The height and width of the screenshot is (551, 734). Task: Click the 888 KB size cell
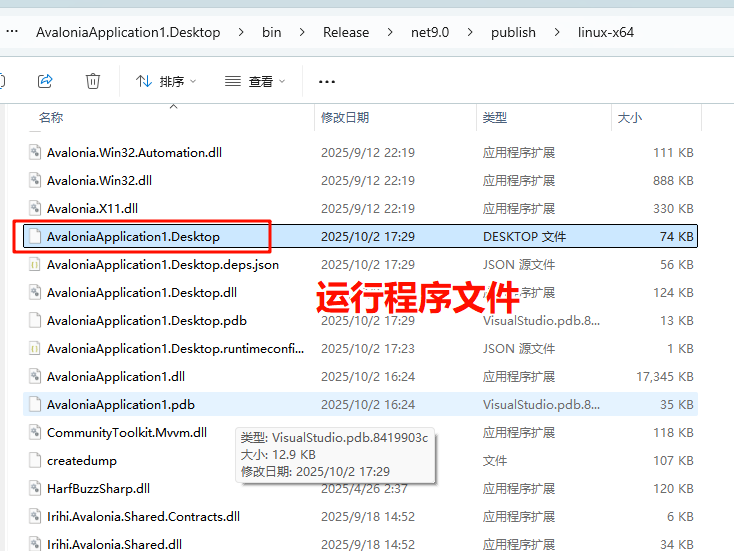(673, 181)
